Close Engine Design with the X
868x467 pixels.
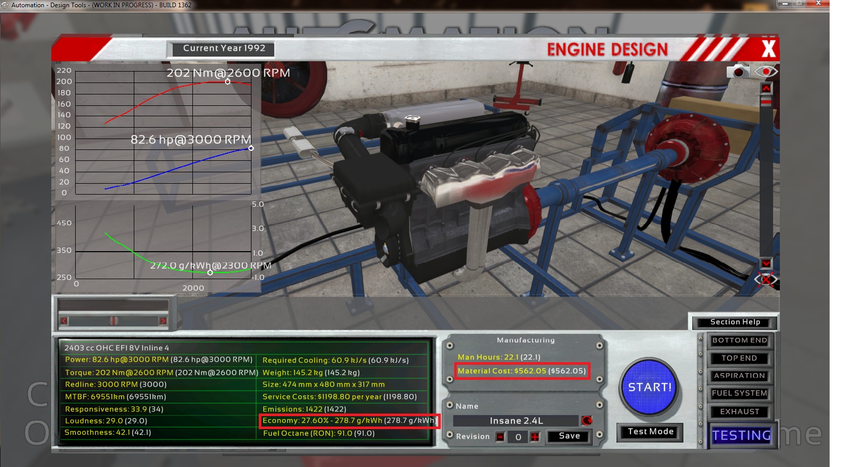click(x=768, y=49)
